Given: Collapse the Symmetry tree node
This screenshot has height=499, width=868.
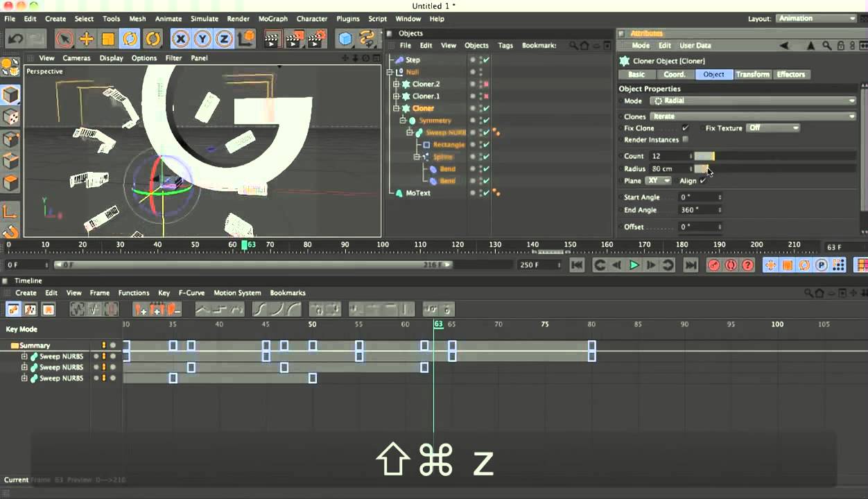Looking at the screenshot, I should pyautogui.click(x=403, y=121).
